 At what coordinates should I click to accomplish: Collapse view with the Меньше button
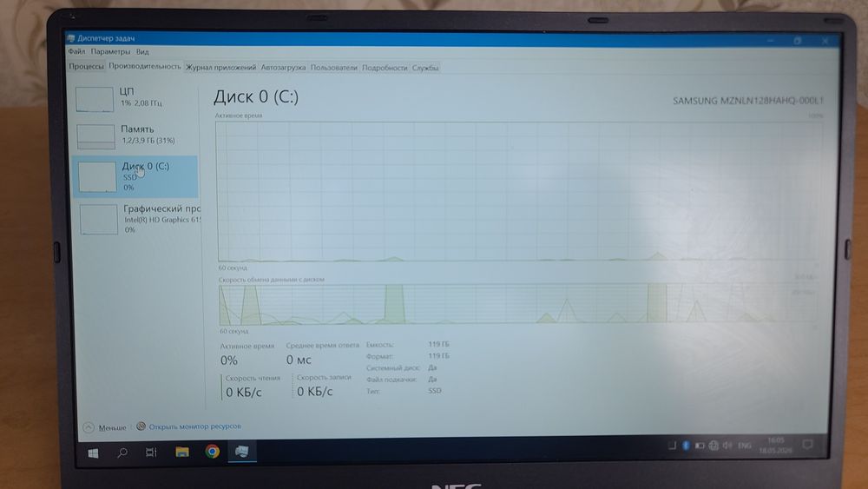[105, 427]
